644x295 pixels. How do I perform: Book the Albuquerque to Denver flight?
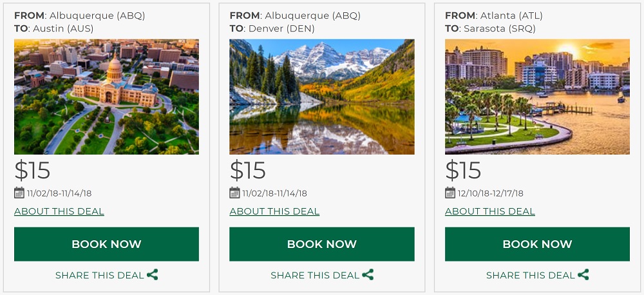tap(322, 244)
